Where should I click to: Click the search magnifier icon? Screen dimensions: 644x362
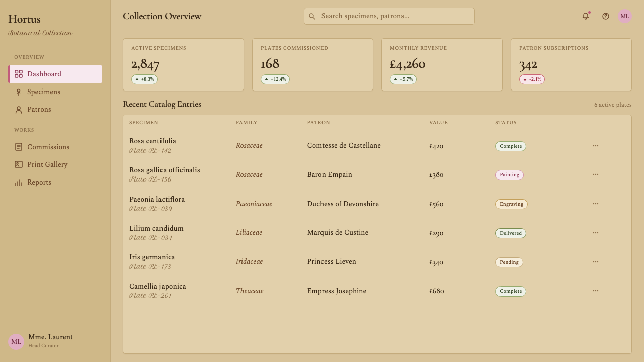tap(312, 16)
